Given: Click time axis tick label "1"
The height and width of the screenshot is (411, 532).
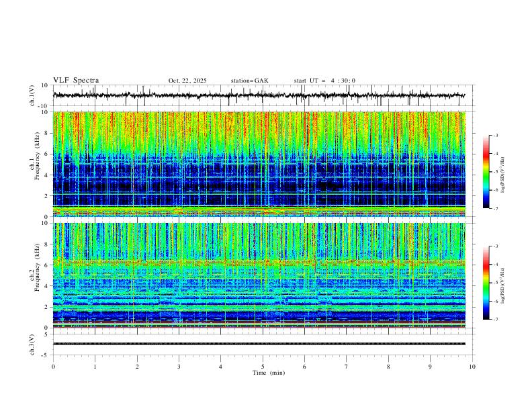Looking at the screenshot, I should (x=95, y=367).
